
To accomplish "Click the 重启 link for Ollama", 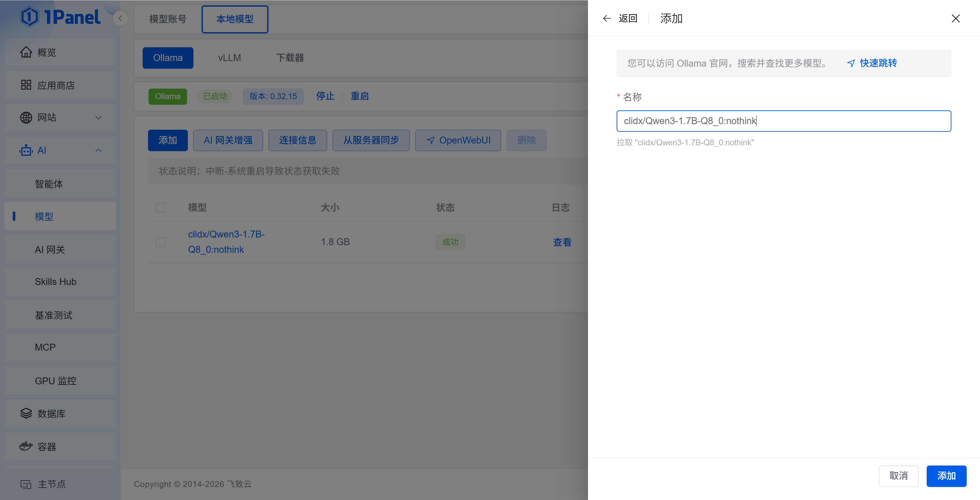I will (x=360, y=96).
